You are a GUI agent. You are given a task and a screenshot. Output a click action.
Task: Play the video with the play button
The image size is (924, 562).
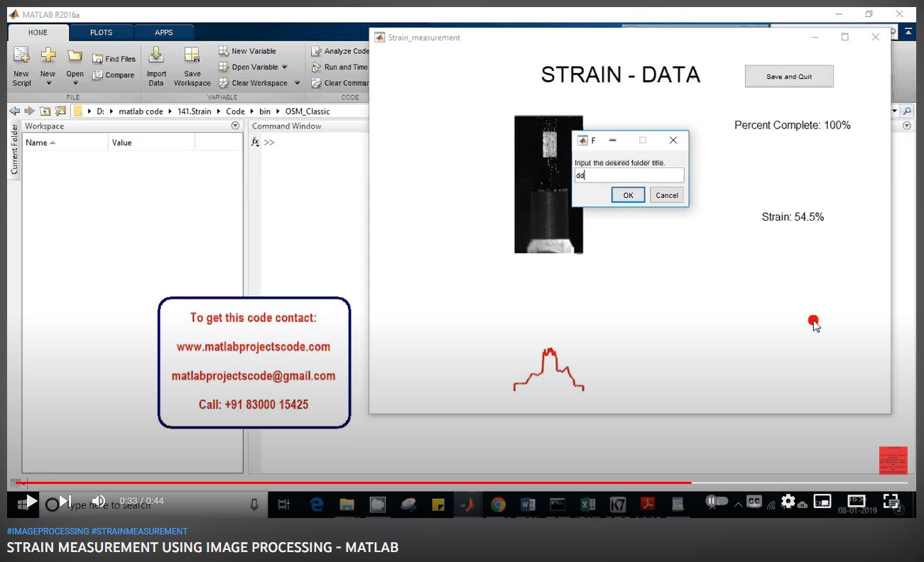32,502
